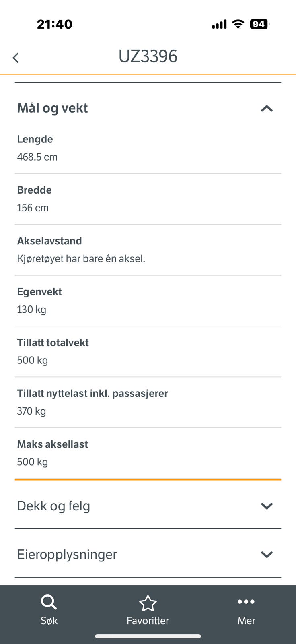Tap the UZ3396 page title
Viewport: 296px width, 644px height.
148,56
